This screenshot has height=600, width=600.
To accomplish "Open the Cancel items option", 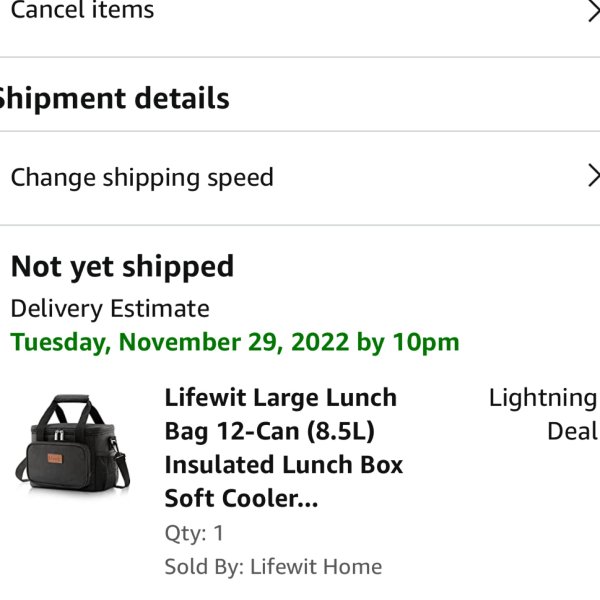I will (300, 15).
